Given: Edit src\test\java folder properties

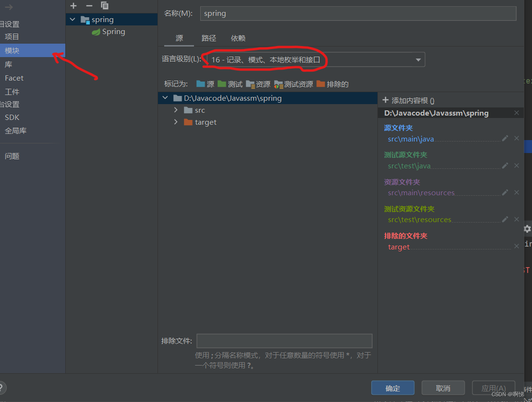Looking at the screenshot, I should (x=505, y=166).
